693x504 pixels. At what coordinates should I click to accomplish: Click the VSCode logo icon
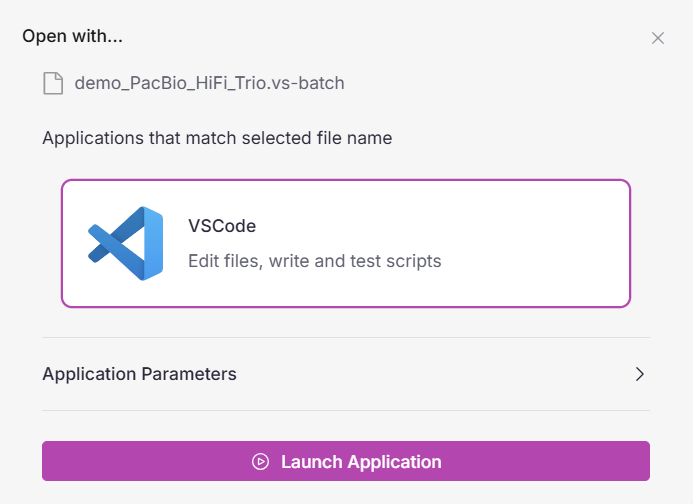[x=125, y=243]
